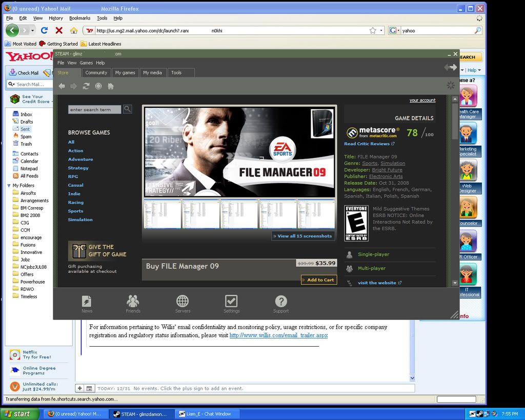Click Windows start button
The width and height of the screenshot is (525, 420).
coord(20,414)
